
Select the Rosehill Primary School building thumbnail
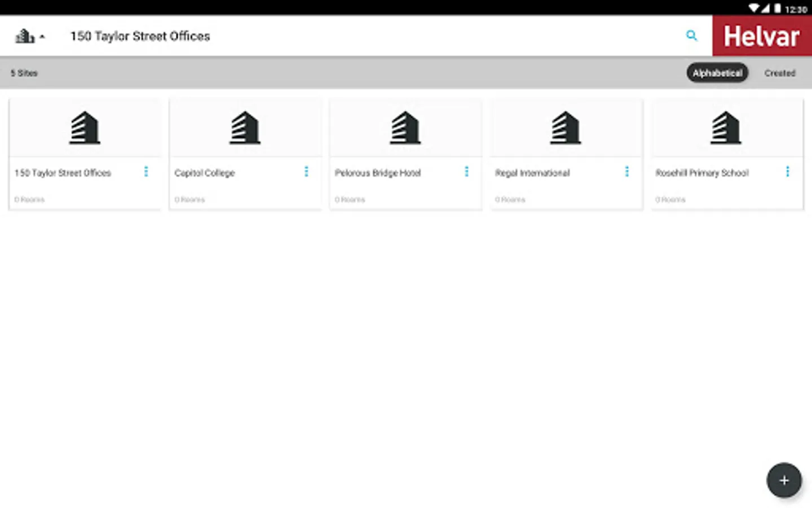pyautogui.click(x=725, y=128)
